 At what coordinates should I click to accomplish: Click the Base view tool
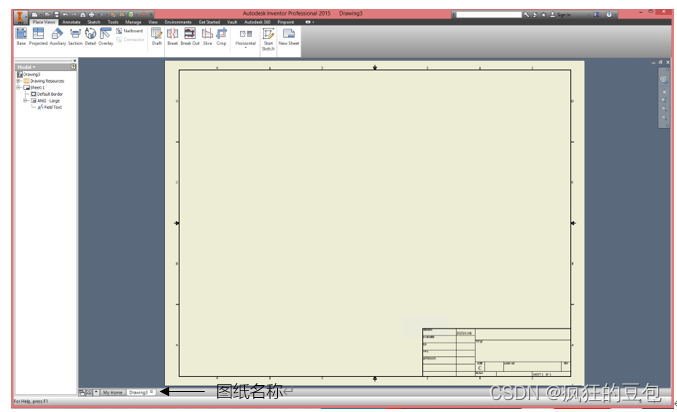21,36
